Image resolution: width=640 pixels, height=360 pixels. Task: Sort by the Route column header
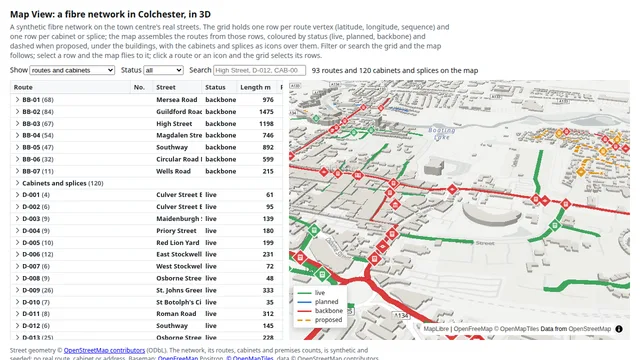[x=70, y=87]
